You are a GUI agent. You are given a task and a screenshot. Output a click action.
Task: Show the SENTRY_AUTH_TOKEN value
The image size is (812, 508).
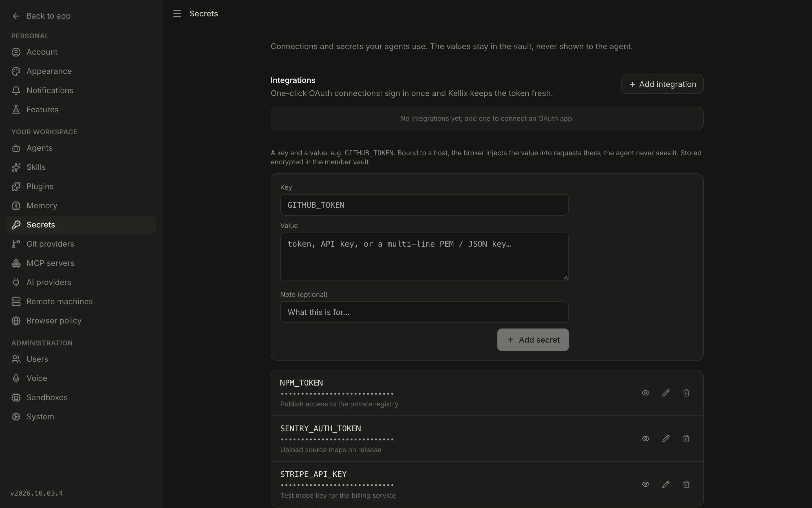click(645, 439)
